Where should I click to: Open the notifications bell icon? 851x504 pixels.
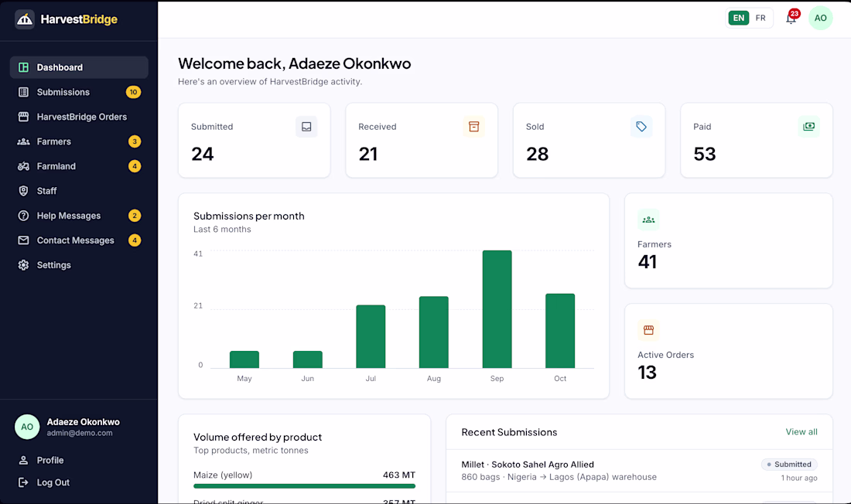[x=791, y=18]
